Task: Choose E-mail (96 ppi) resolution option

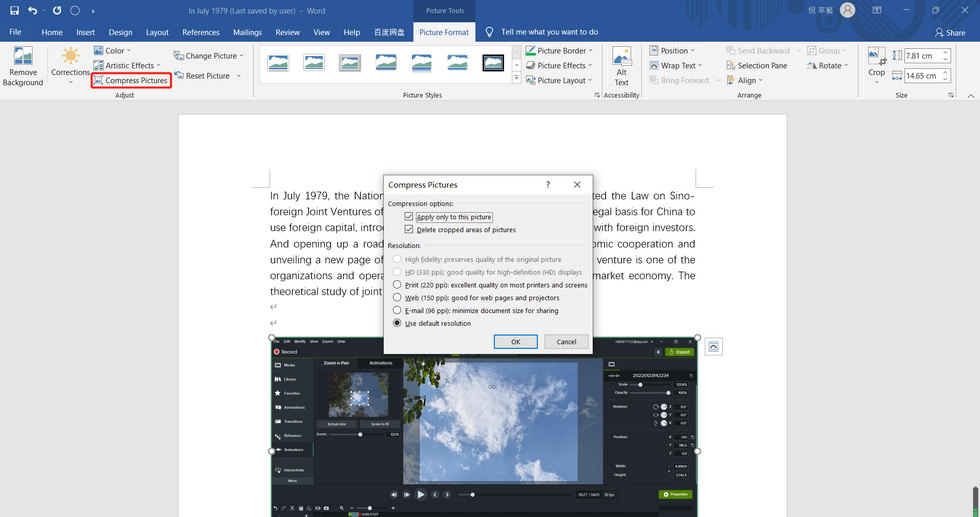Action: point(398,311)
